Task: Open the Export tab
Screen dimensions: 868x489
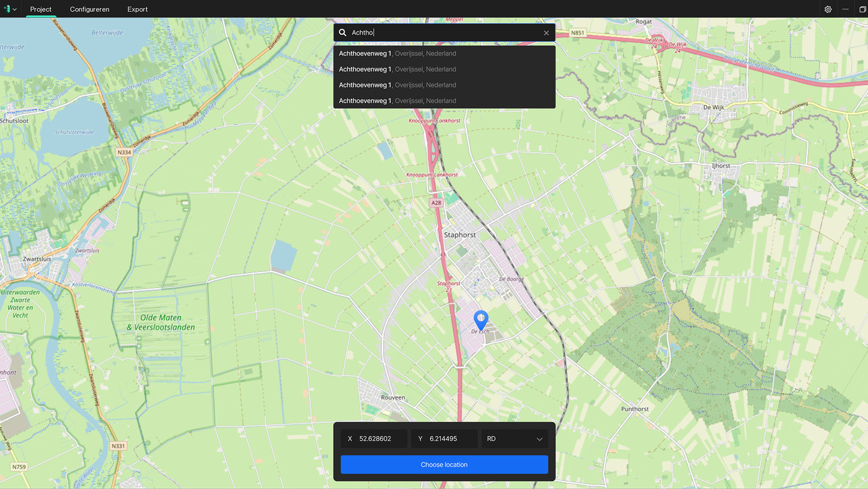Action: tap(138, 9)
